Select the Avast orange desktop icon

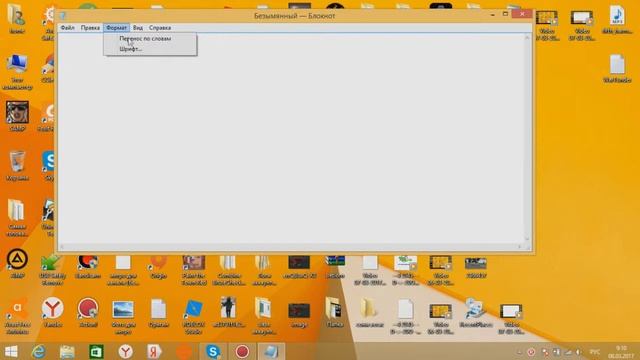17,316
